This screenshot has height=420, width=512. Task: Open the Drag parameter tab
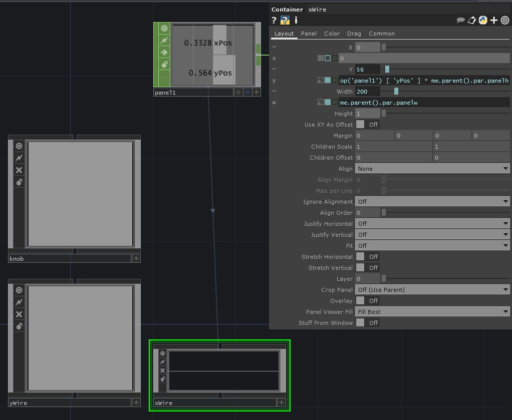(354, 34)
